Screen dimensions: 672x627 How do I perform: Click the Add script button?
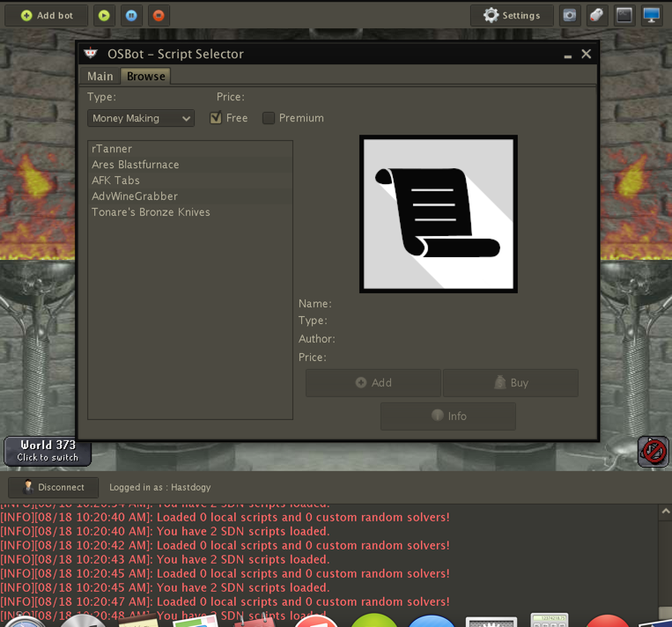pyautogui.click(x=373, y=383)
